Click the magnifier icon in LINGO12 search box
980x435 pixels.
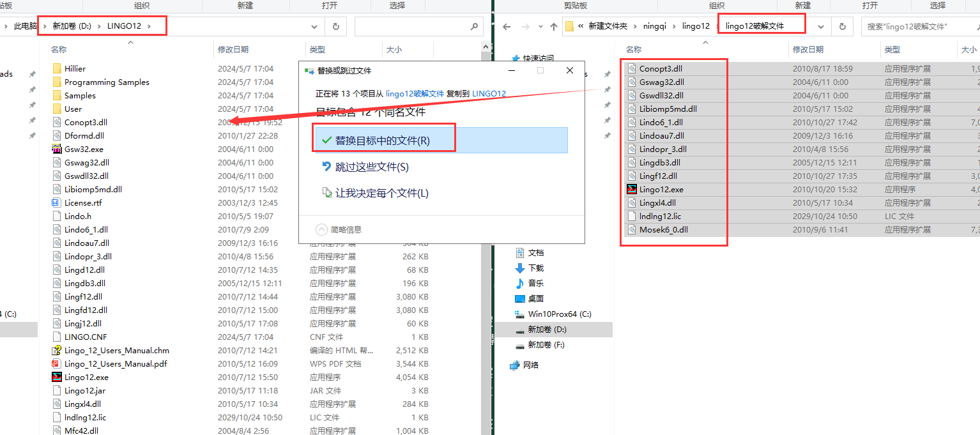(474, 27)
